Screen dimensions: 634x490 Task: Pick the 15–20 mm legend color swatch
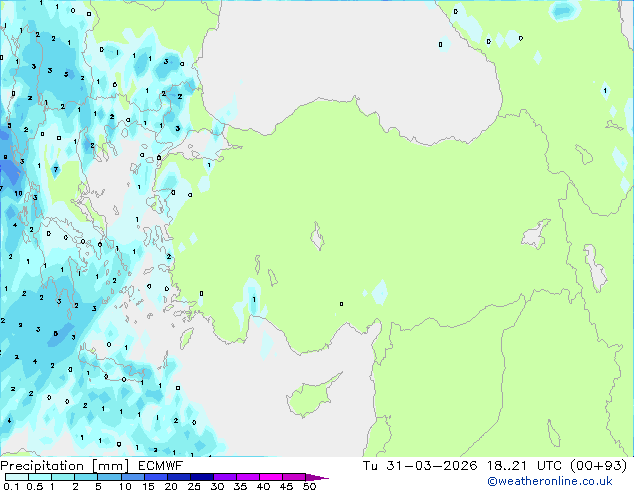pos(155,477)
